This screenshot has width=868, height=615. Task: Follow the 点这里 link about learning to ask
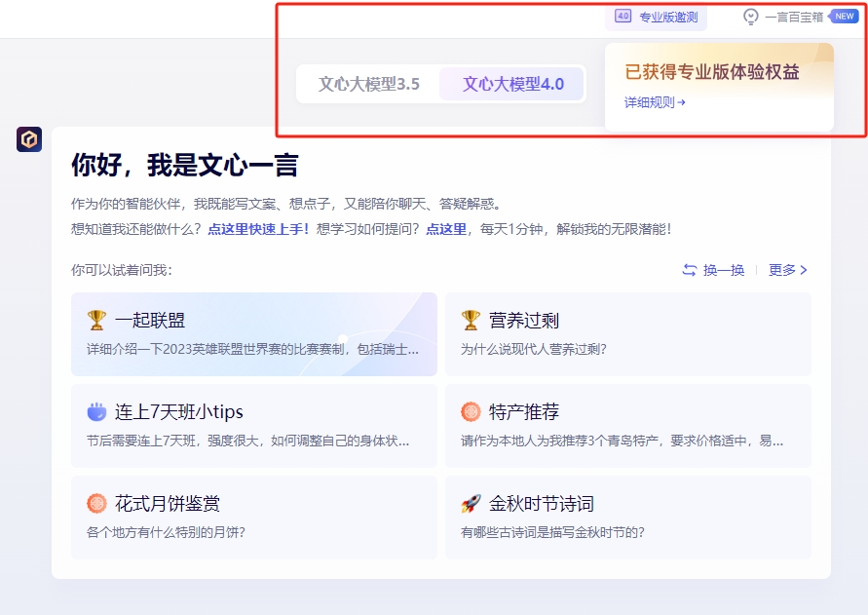(446, 229)
